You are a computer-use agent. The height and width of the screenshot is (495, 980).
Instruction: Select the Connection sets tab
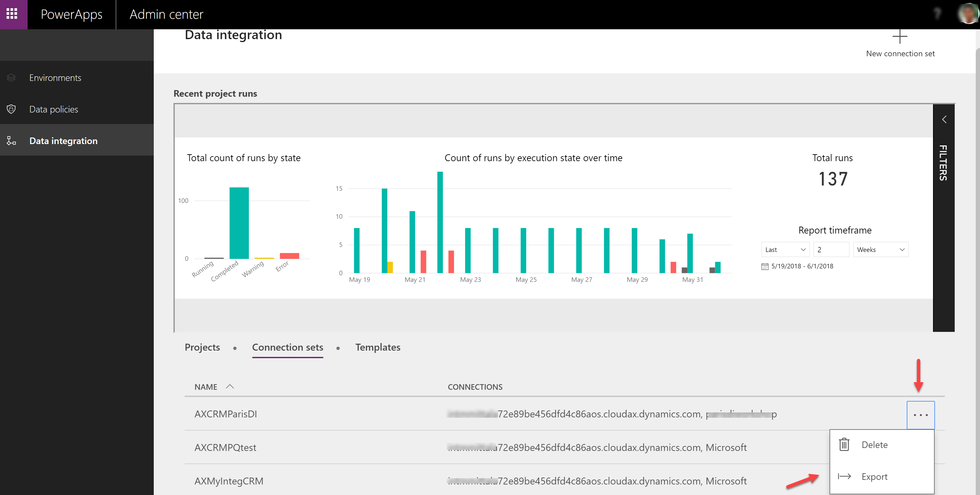tap(287, 347)
